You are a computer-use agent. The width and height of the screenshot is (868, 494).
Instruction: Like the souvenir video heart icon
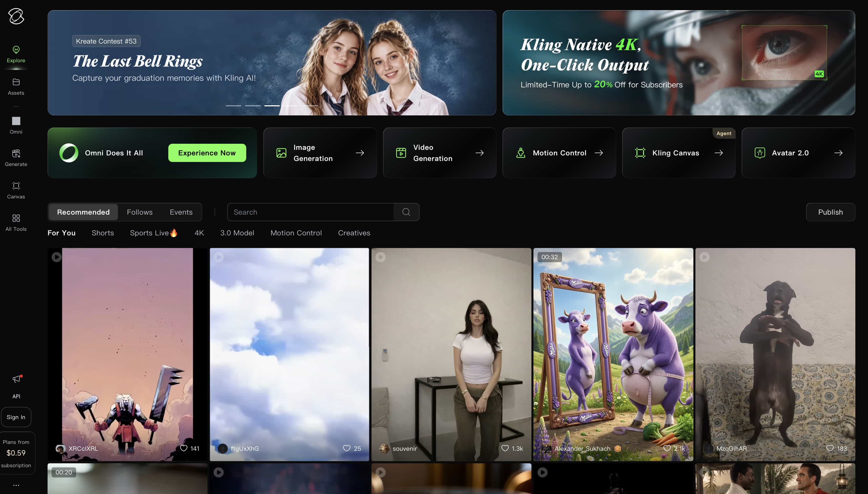(x=505, y=448)
